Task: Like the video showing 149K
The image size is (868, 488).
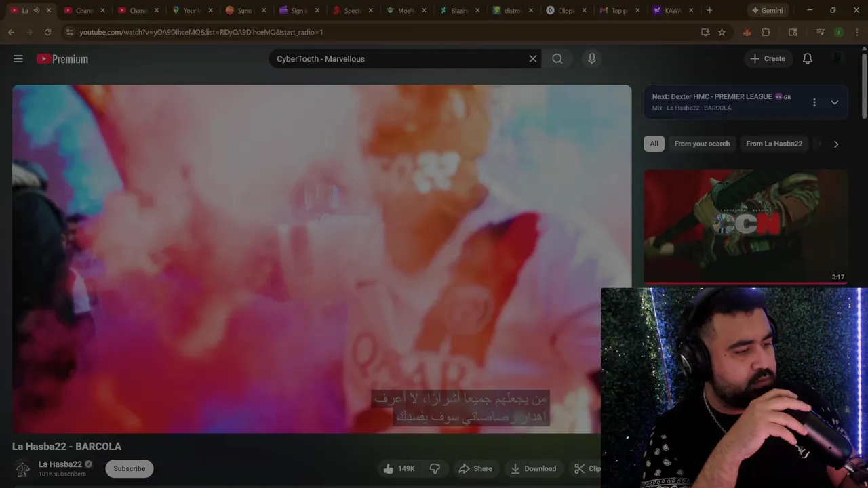Action: (x=399, y=468)
